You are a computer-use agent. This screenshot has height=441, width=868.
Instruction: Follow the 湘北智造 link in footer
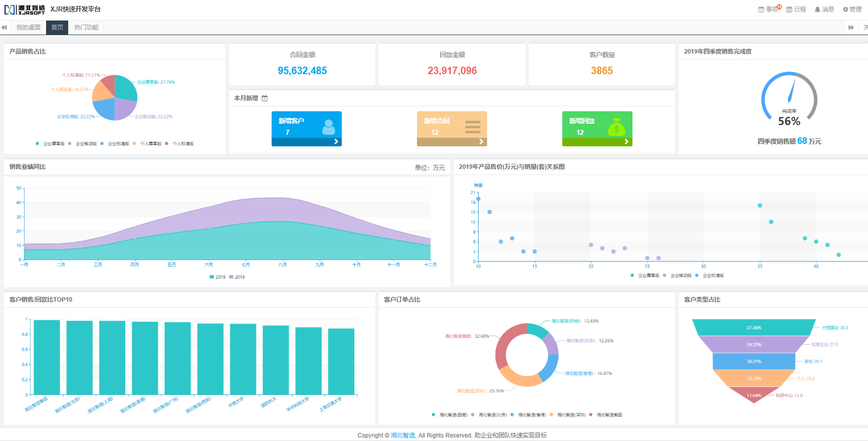403,435
